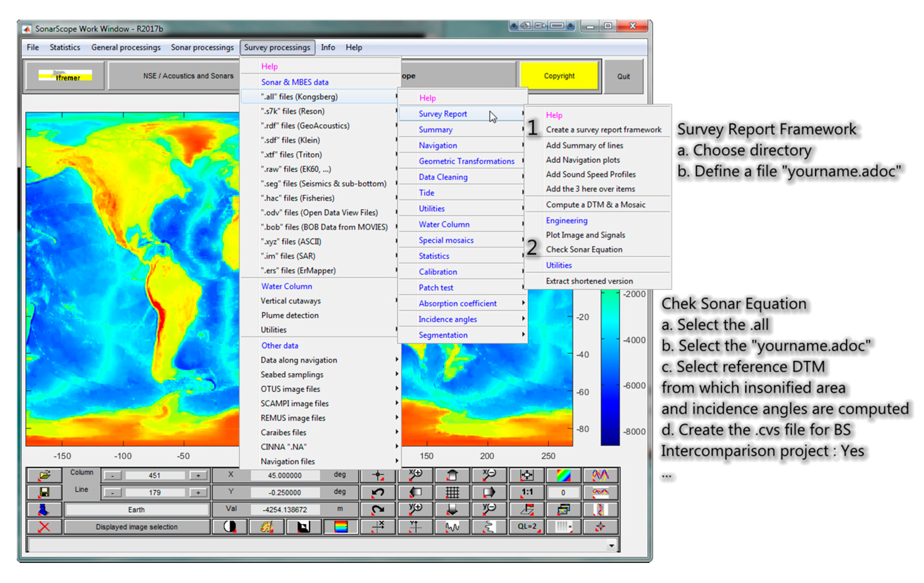Open the File menu
Viewport: 924px width, 583px height.
point(33,47)
